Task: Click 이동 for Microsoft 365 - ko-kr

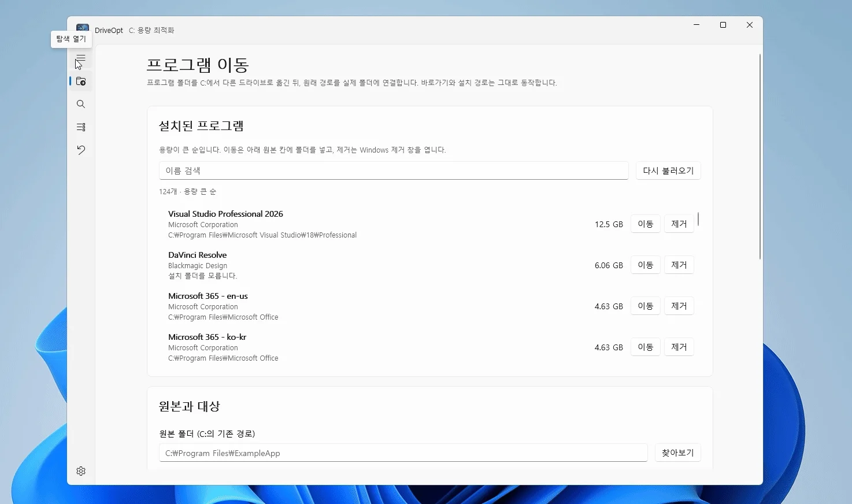Action: pos(645,347)
